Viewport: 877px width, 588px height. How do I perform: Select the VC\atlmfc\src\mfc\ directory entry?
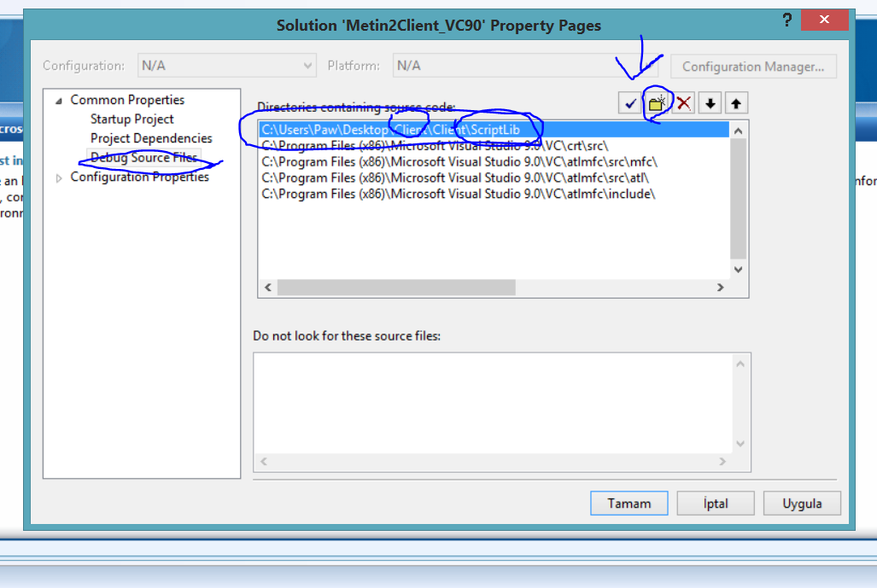(494, 162)
